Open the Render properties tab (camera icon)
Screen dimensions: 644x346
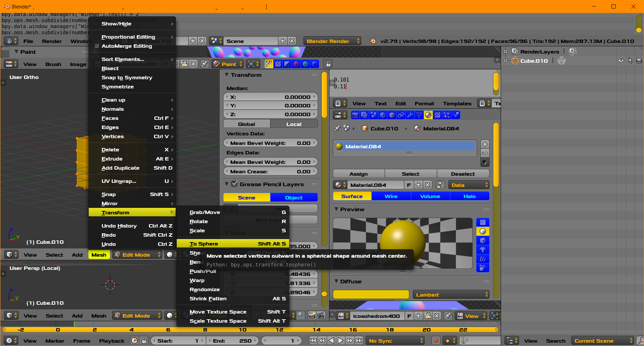(355, 115)
